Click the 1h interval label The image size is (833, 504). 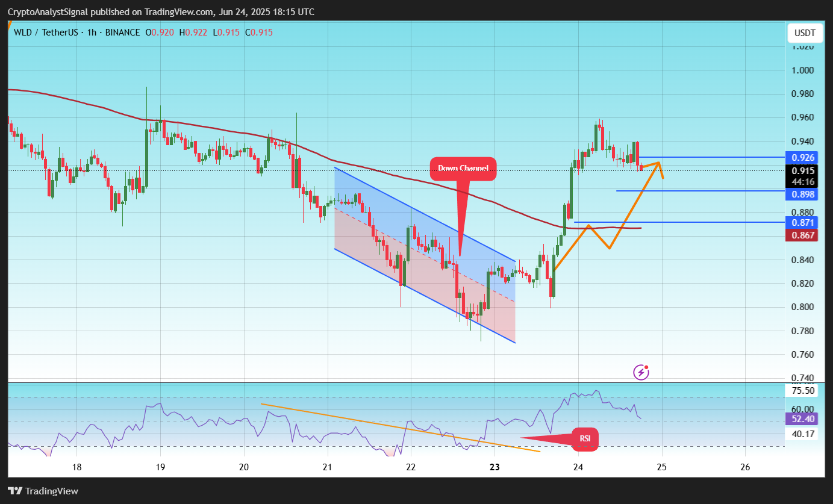92,33
